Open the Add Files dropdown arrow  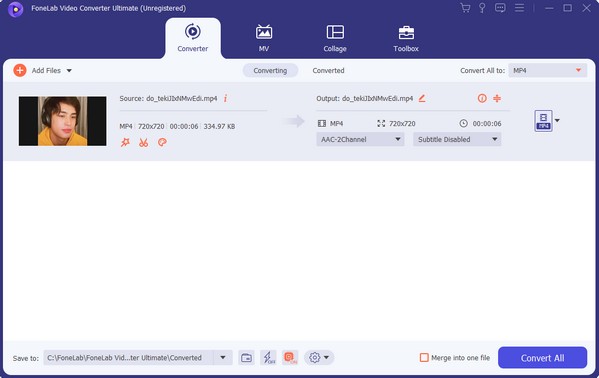(69, 71)
